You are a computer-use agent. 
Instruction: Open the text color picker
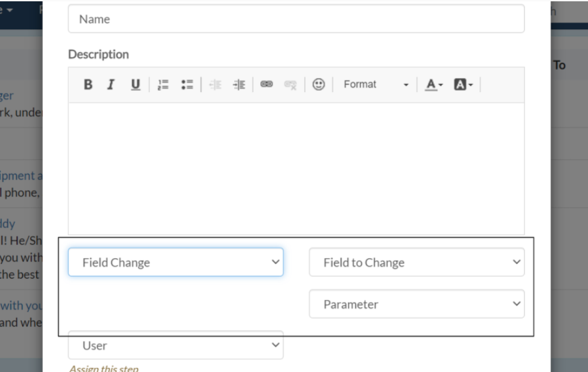[433, 85]
